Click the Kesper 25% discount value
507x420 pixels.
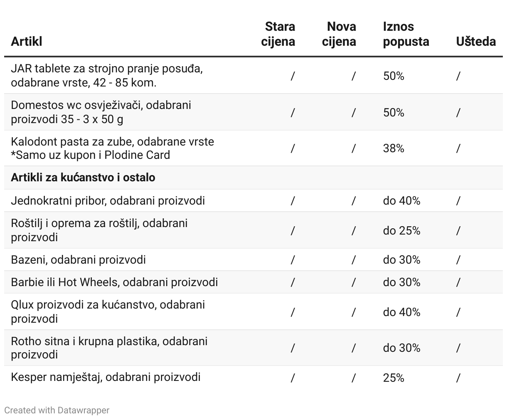[x=394, y=378]
